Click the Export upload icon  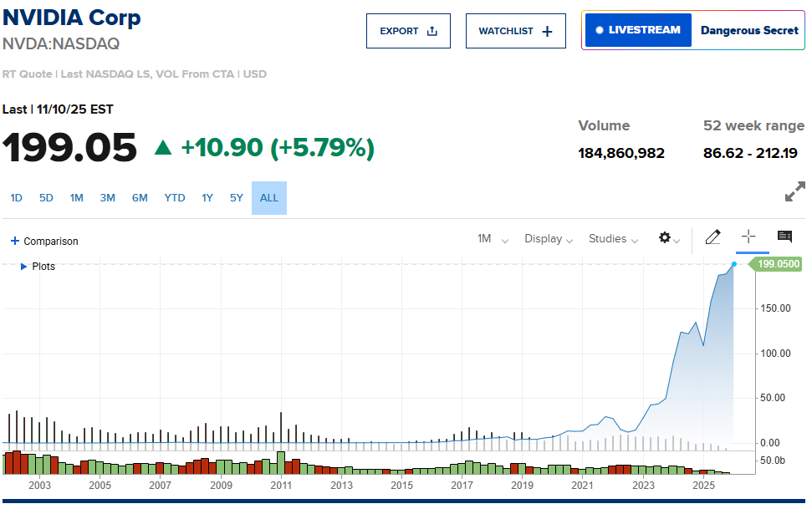432,31
